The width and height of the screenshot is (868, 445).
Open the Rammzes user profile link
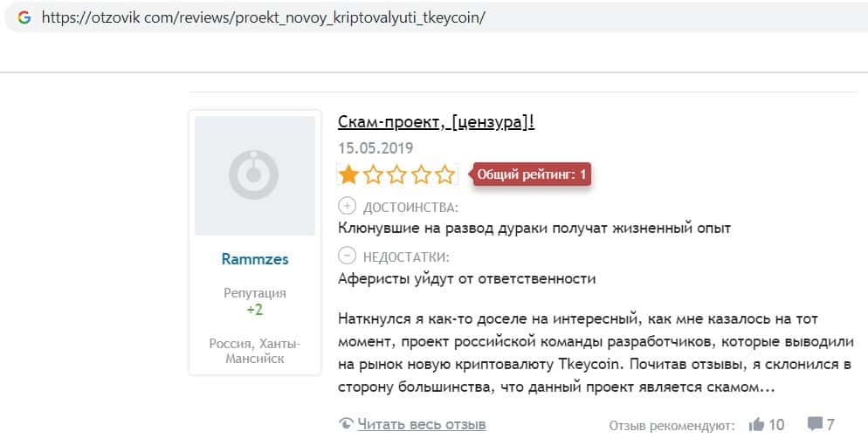(x=254, y=259)
